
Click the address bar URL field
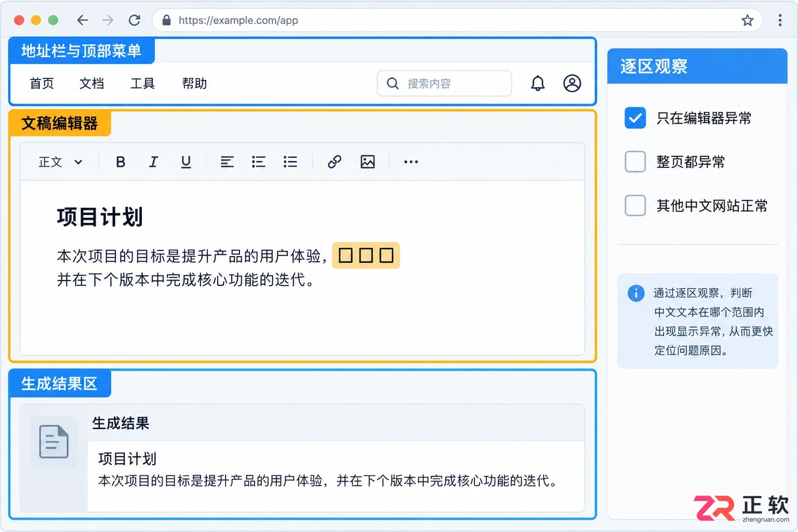[457, 21]
